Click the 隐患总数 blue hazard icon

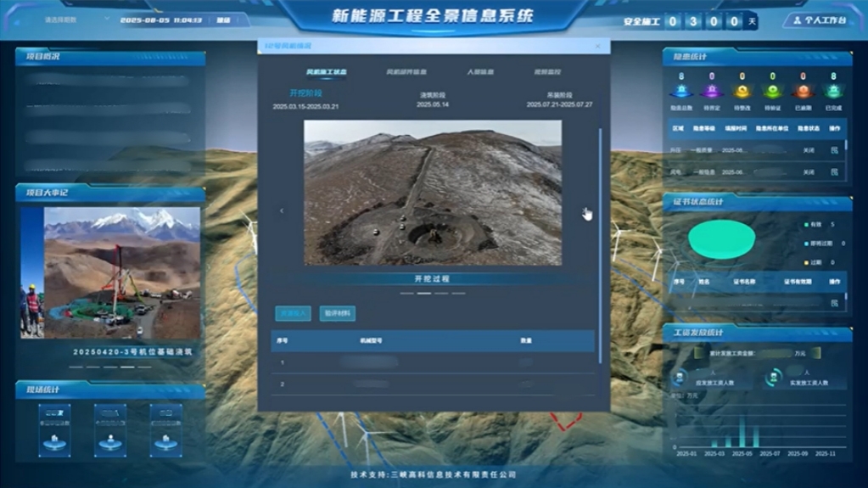pos(680,92)
